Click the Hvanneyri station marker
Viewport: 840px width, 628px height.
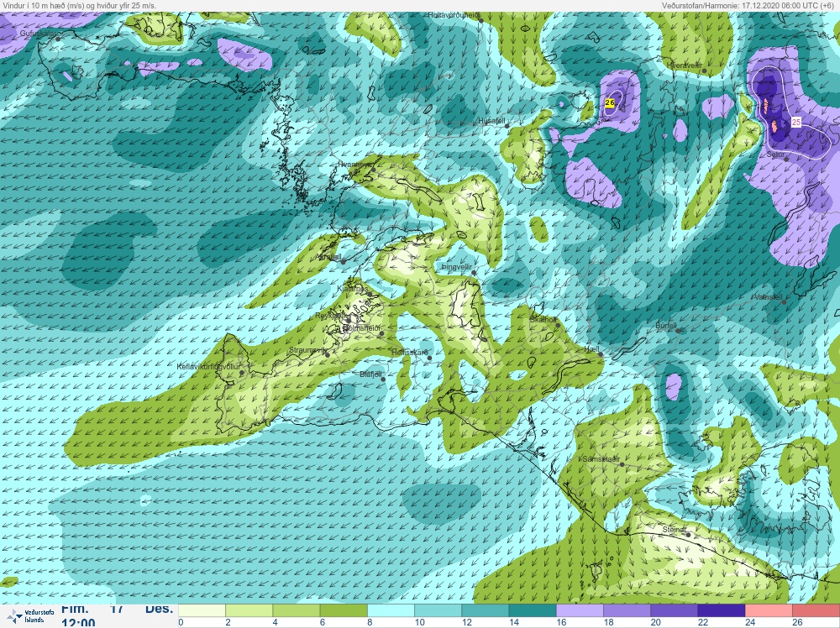(374, 170)
